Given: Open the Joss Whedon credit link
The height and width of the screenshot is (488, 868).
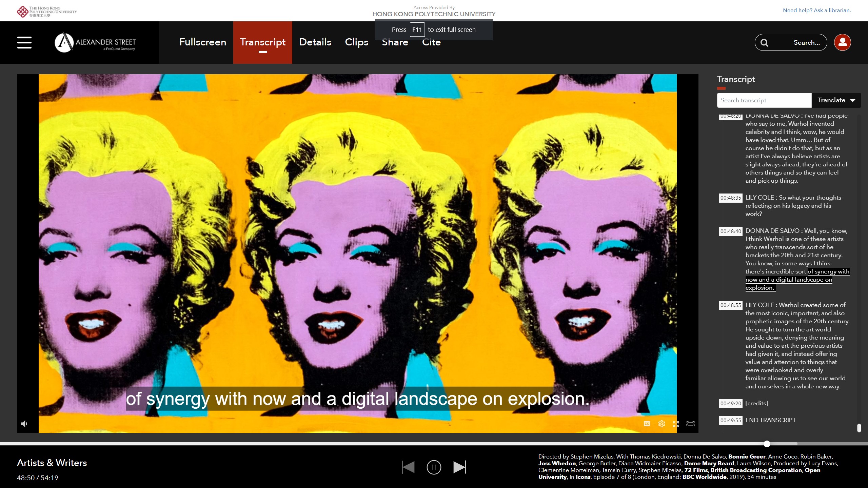Looking at the screenshot, I should tap(557, 463).
